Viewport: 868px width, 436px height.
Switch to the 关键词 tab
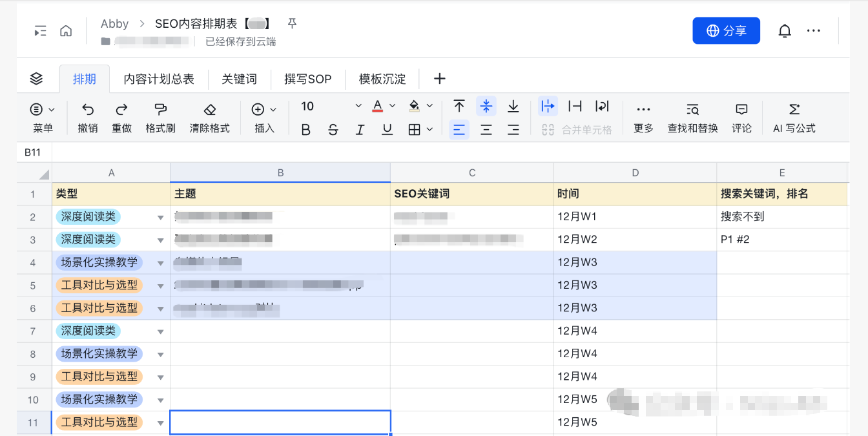click(240, 78)
